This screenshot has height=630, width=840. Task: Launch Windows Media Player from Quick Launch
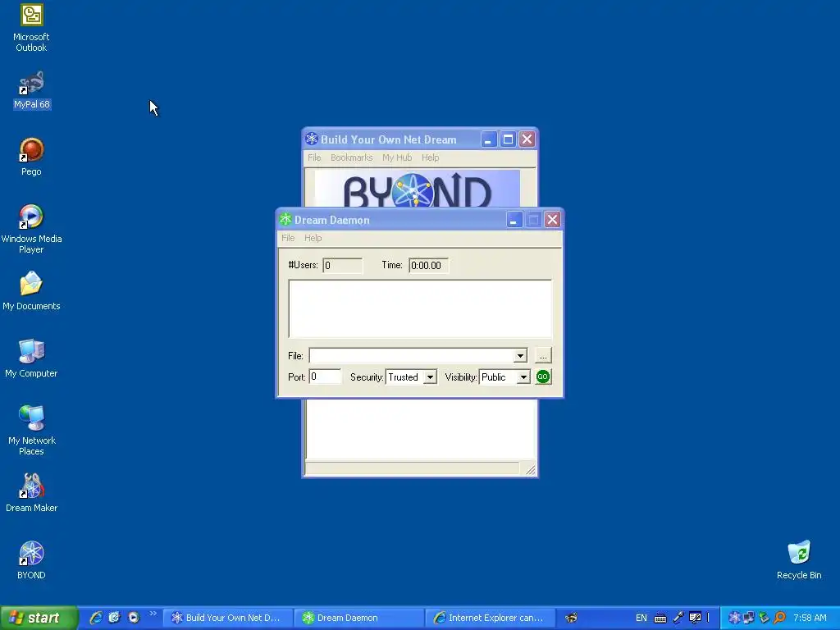[134, 618]
